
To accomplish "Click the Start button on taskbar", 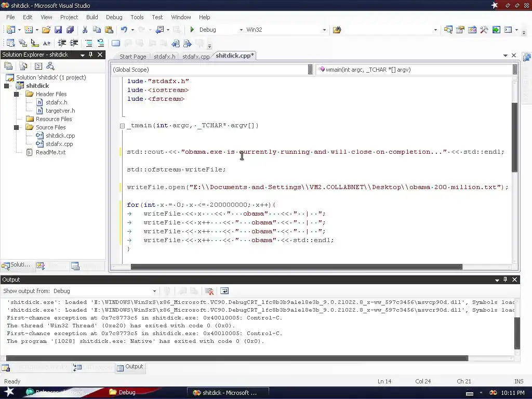I will point(9,392).
